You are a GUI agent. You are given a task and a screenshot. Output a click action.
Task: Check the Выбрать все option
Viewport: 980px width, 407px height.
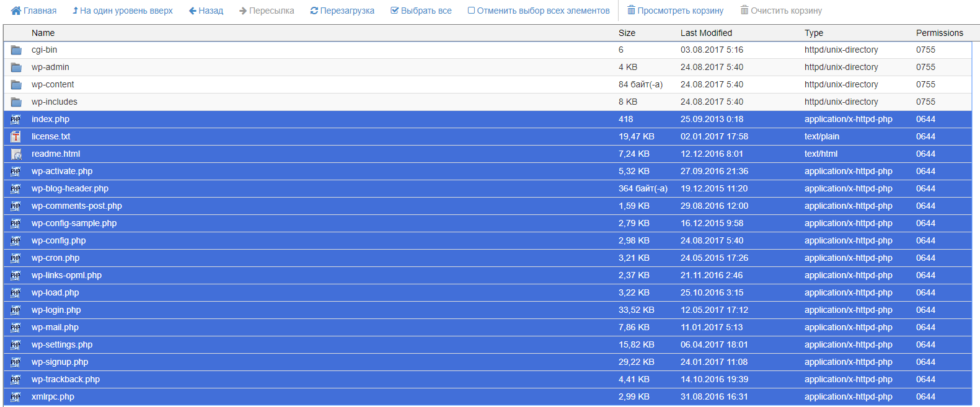pyautogui.click(x=421, y=11)
